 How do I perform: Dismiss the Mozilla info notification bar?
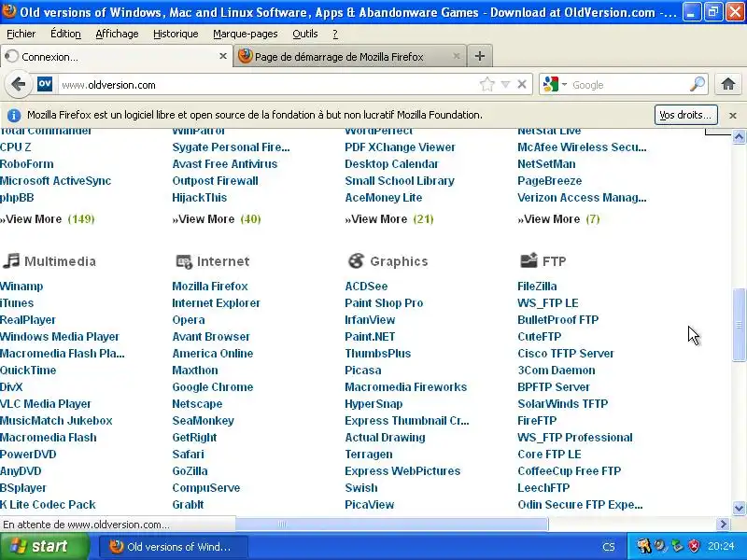pyautogui.click(x=733, y=115)
